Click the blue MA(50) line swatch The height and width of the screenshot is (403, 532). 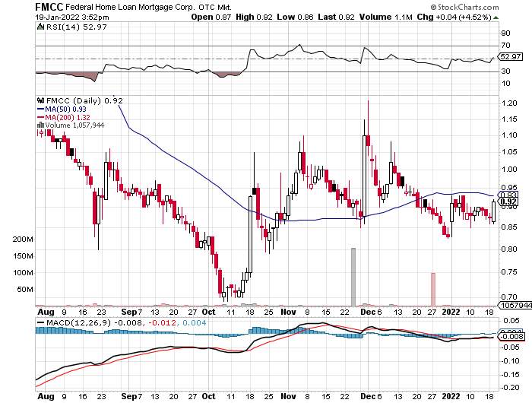[x=40, y=109]
